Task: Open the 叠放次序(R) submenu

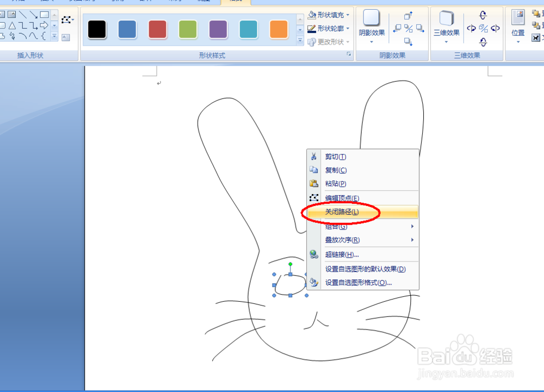Action: click(362, 240)
